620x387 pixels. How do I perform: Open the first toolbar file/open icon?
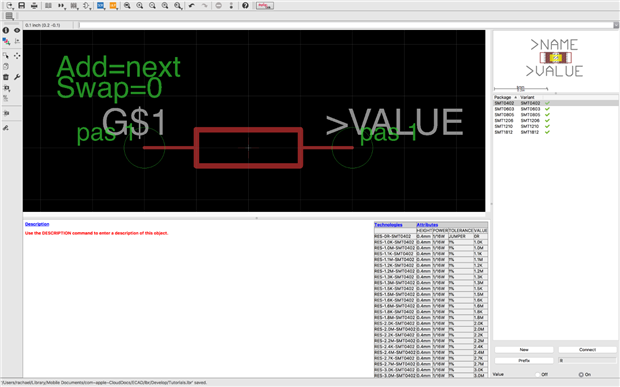(x=9, y=6)
